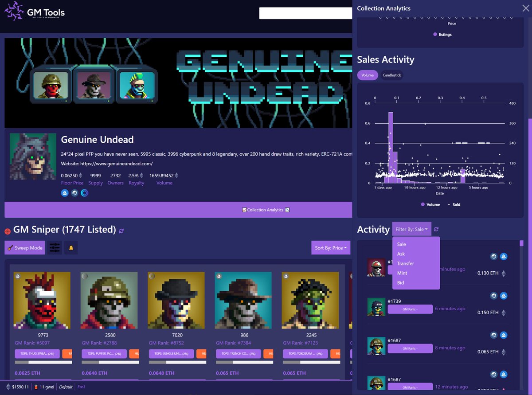This screenshot has width=532, height=395.
Task: Click the Floor Price label
Action: pyautogui.click(x=72, y=183)
